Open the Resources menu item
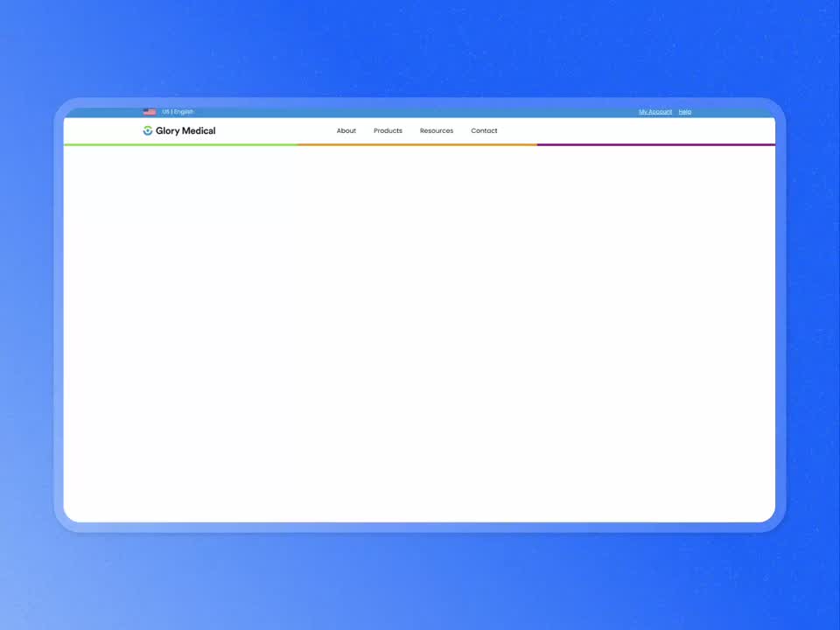 (x=437, y=130)
